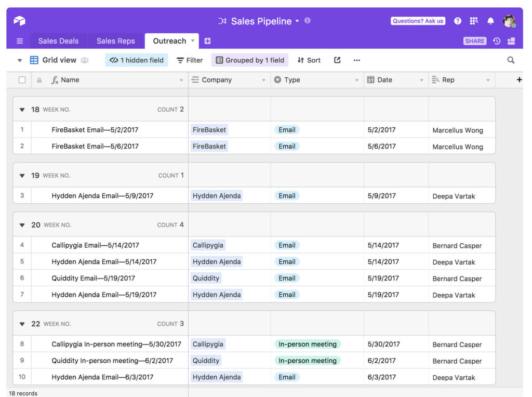532x397 pixels.
Task: Click Quiddity company tag in row 6
Action: click(206, 278)
